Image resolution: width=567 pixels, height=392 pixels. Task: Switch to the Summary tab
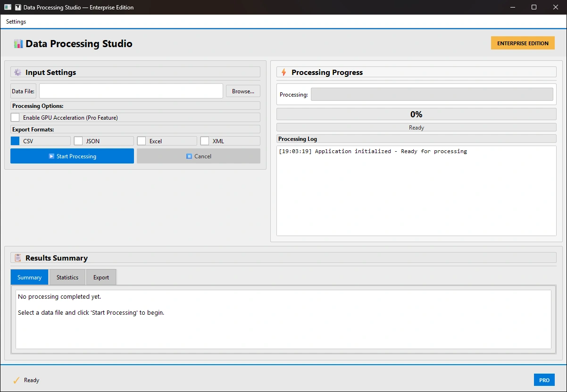tap(30, 277)
